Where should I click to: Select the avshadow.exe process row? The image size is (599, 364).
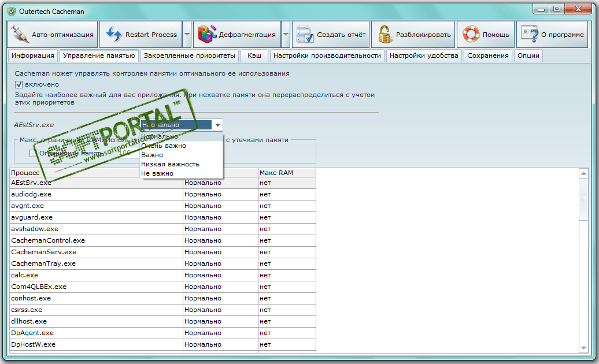tap(162, 229)
